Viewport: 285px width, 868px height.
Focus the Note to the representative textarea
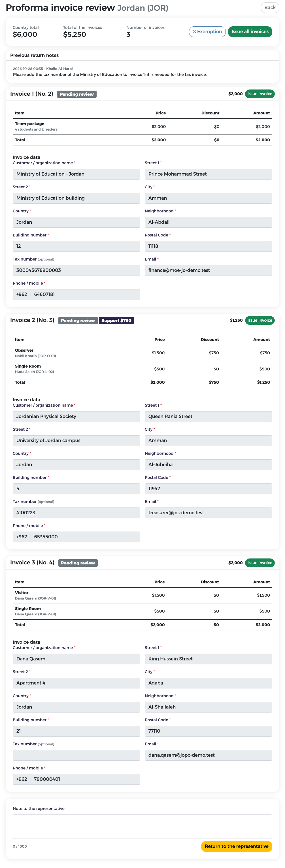click(x=142, y=826)
